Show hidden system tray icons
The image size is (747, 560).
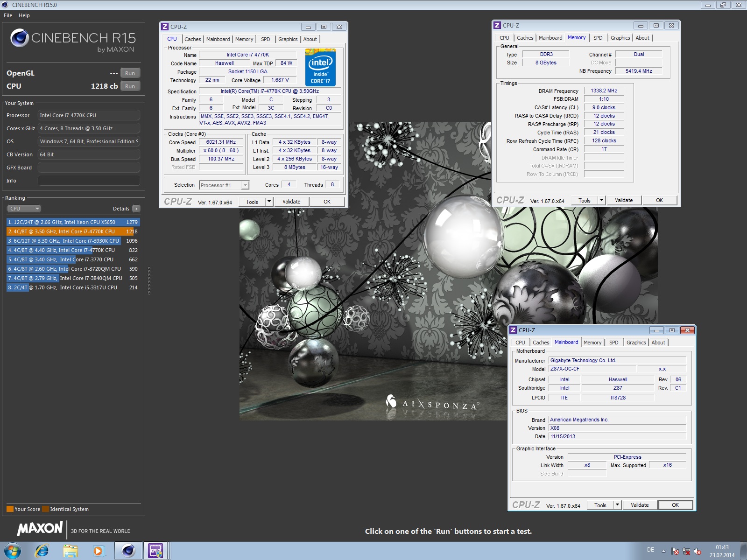[x=663, y=551]
